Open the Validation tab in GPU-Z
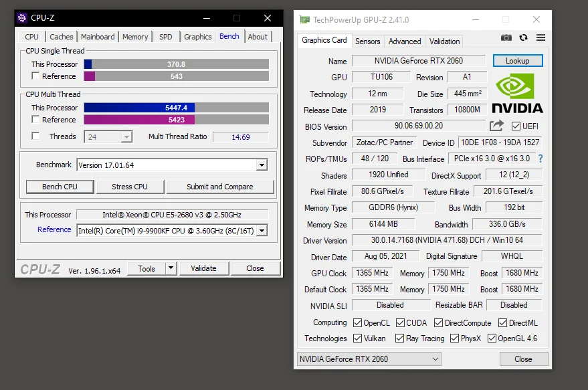The image size is (588, 390). click(x=444, y=41)
